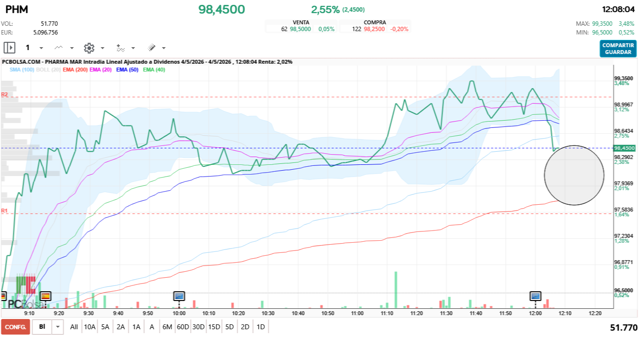Click the COMPRA price 98,2500
The height and width of the screenshot is (337, 644).
click(x=374, y=29)
